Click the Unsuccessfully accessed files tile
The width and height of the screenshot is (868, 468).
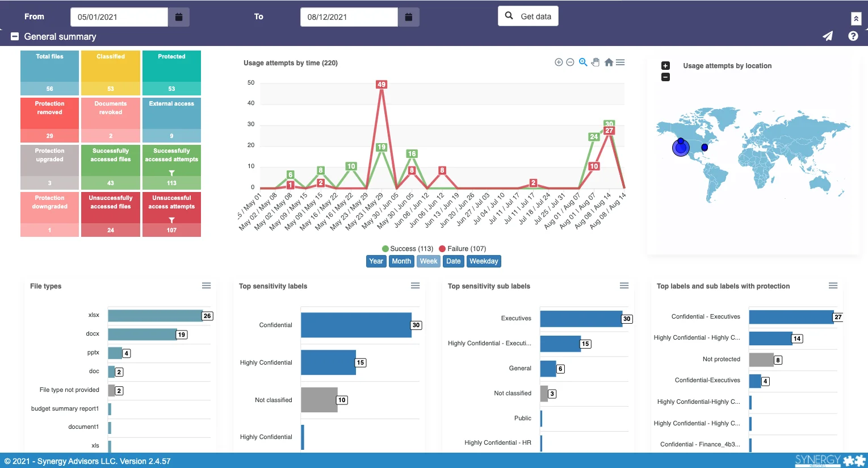111,214
